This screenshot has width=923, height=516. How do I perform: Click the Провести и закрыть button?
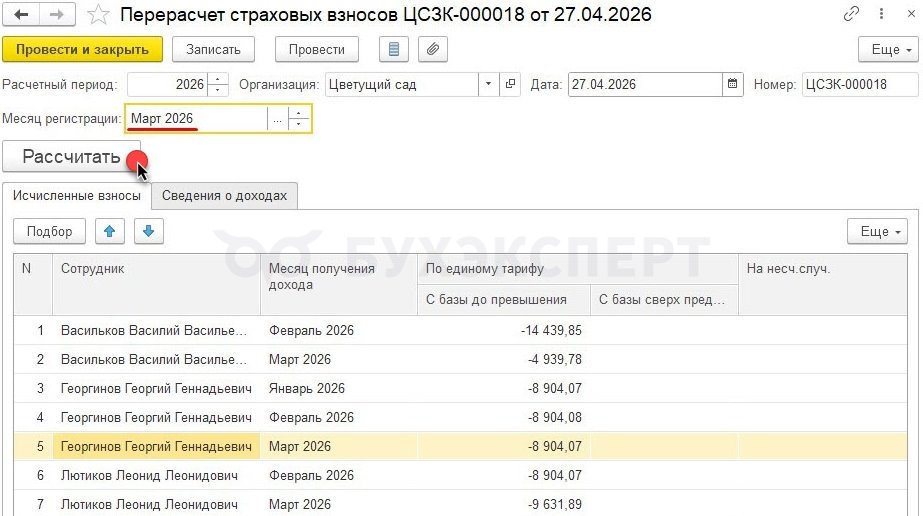(82, 49)
